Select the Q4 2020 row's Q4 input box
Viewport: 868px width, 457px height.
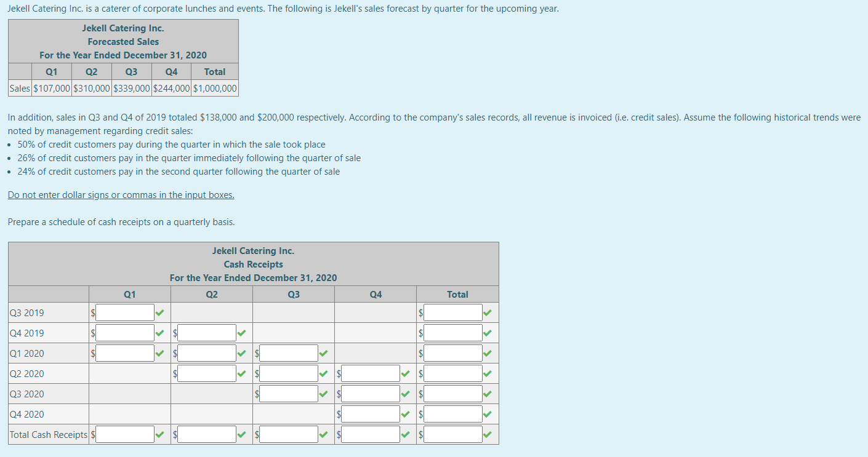(x=371, y=414)
